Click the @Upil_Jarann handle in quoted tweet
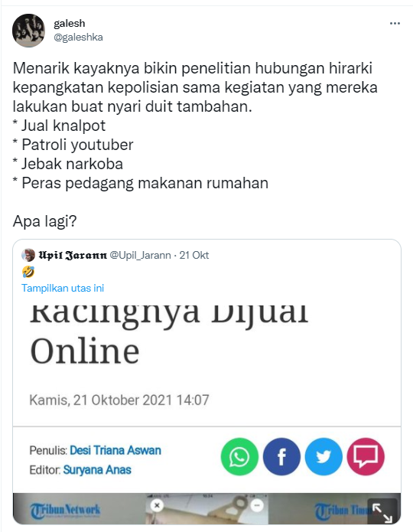The height and width of the screenshot is (532, 413). 141,255
